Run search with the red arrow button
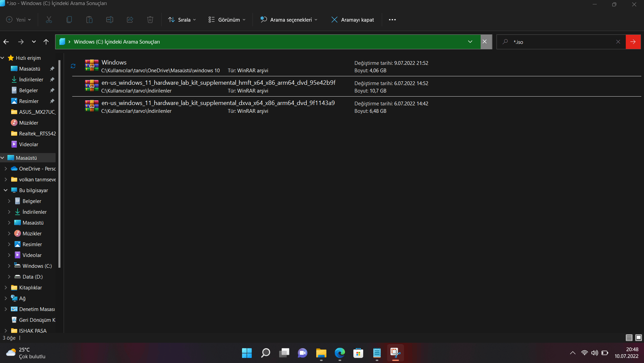This screenshot has height=363, width=644. [633, 42]
